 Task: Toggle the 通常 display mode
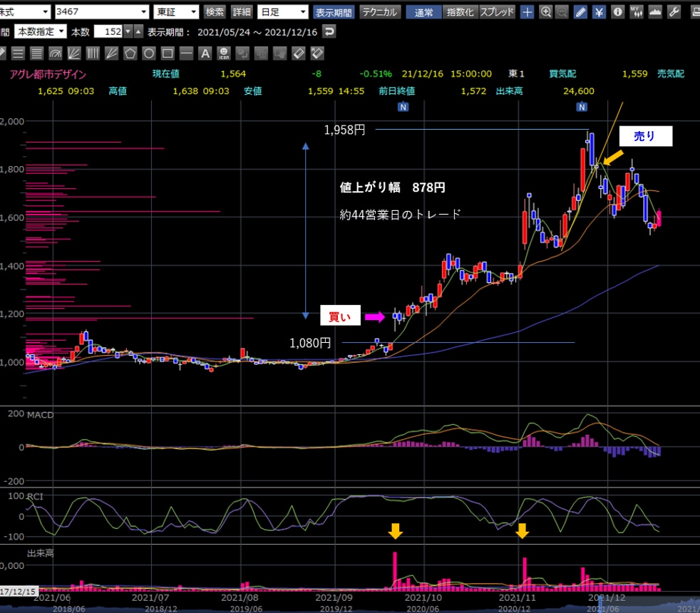(x=423, y=12)
